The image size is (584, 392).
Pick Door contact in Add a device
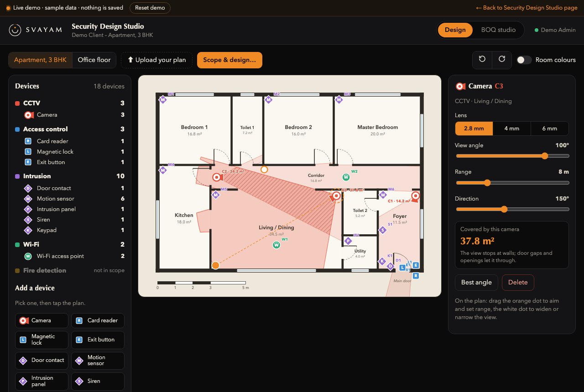(42, 361)
